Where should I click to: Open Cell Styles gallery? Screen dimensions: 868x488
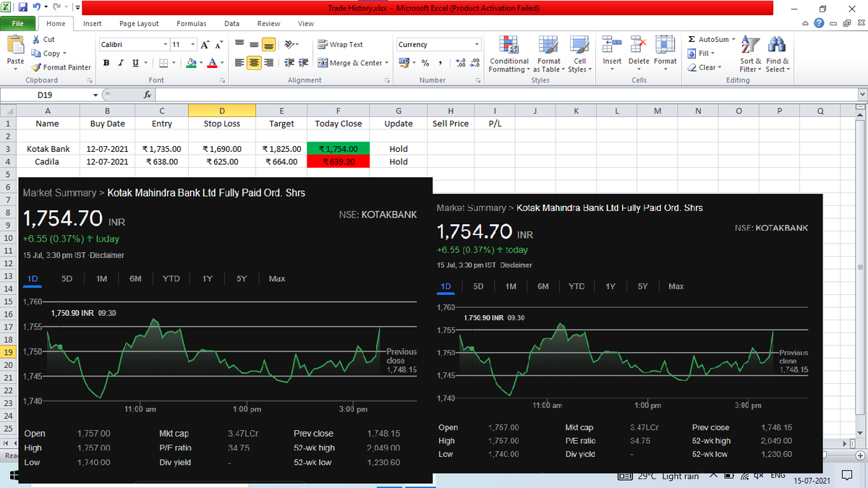[x=578, y=54]
